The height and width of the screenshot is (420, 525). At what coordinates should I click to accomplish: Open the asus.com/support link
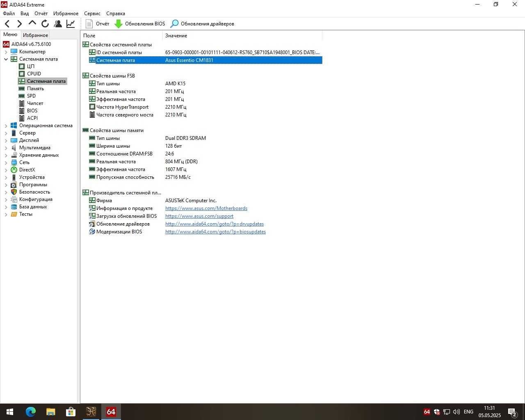(x=199, y=216)
